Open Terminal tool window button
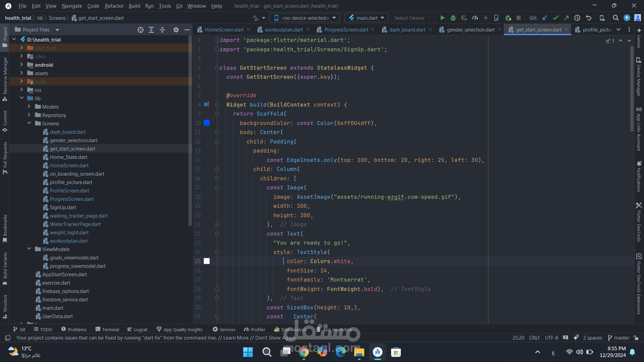The image size is (644, 362). point(107,329)
